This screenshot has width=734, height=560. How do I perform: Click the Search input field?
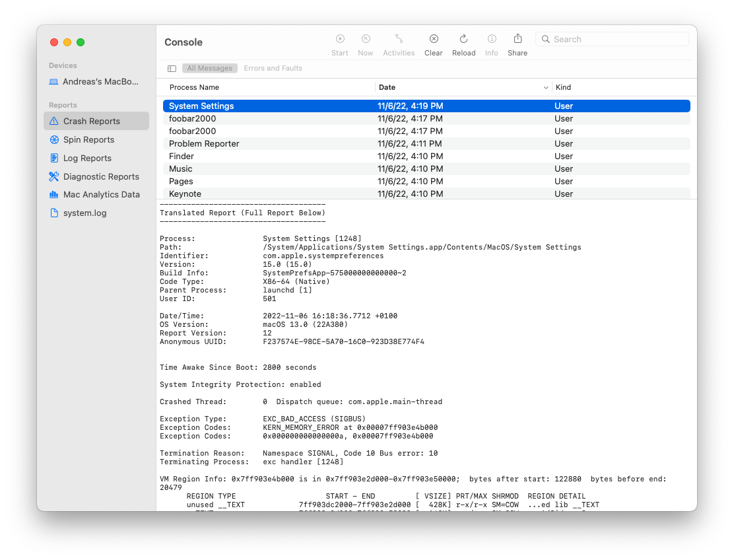(x=613, y=40)
